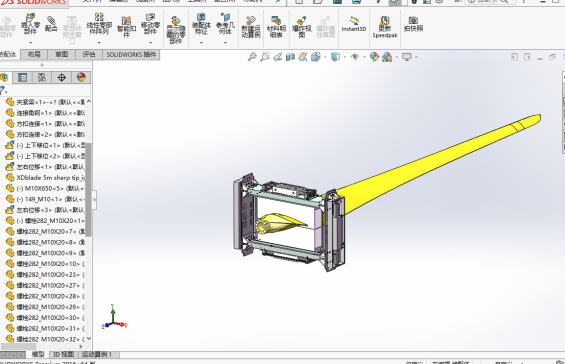Expand Move Component dropdown arrow
Screen dimensions: 565x364
click(x=150, y=43)
